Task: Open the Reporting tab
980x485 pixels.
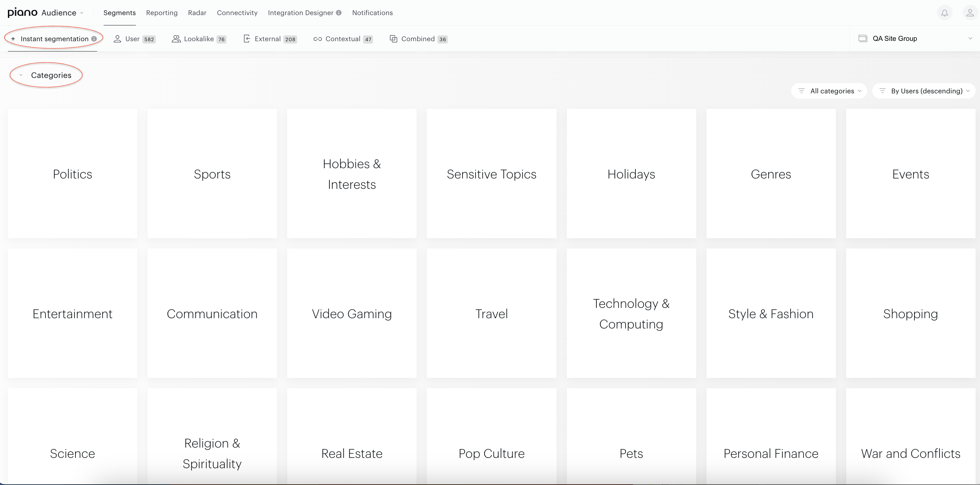Action: tap(162, 13)
